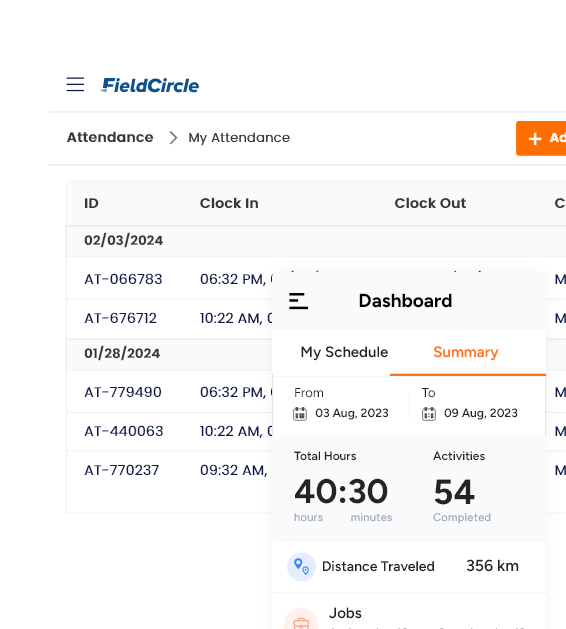The image size is (566, 629).
Task: Click the Jobs briefcase icon
Action: 301,621
